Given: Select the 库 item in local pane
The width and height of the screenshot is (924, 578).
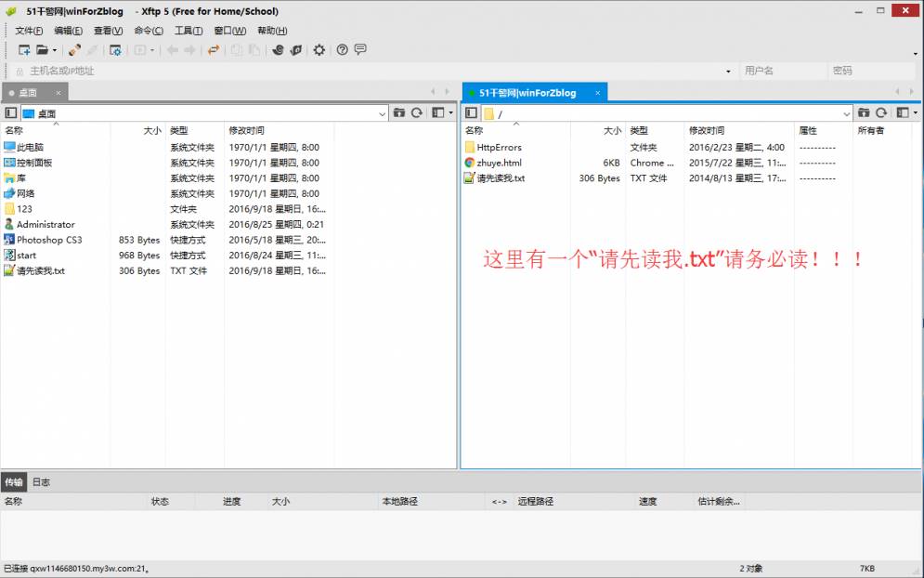Looking at the screenshot, I should pos(15,178).
